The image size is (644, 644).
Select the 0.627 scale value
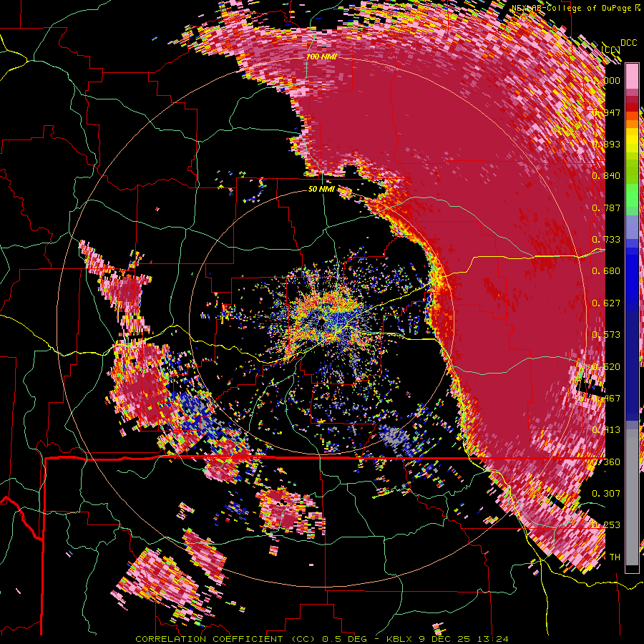(x=606, y=303)
